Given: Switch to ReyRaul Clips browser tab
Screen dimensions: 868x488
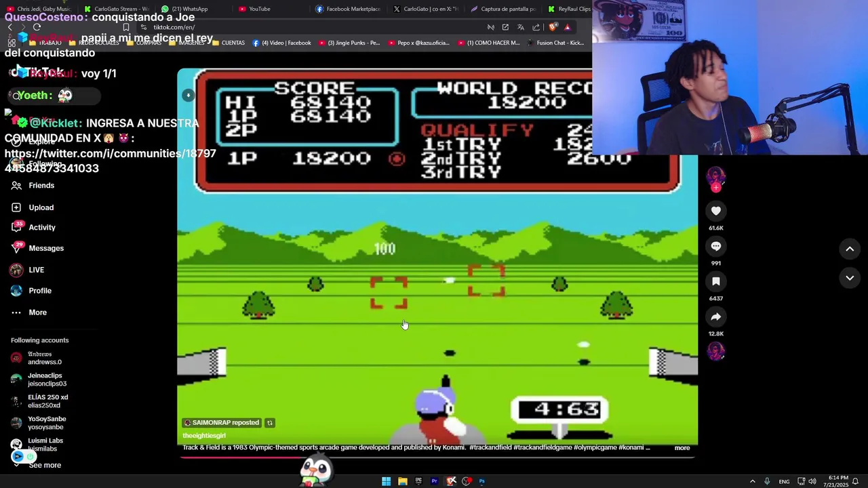Looking at the screenshot, I should click(x=570, y=9).
